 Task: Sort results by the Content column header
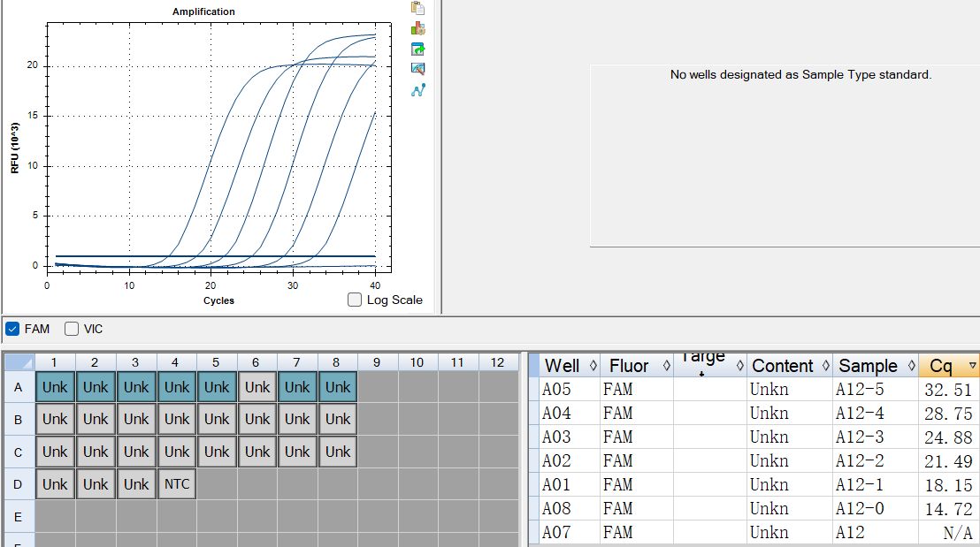[x=789, y=365]
